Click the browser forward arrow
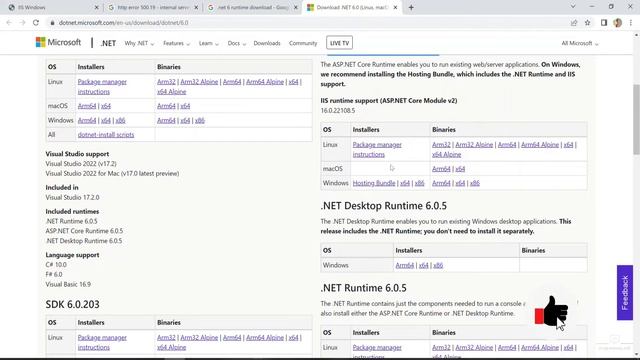 [22, 23]
